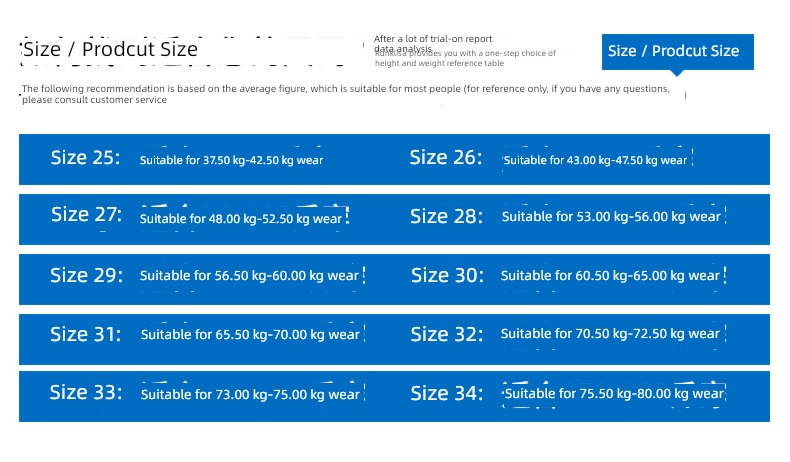
Task: Click the Size 32 label
Action: tap(446, 334)
